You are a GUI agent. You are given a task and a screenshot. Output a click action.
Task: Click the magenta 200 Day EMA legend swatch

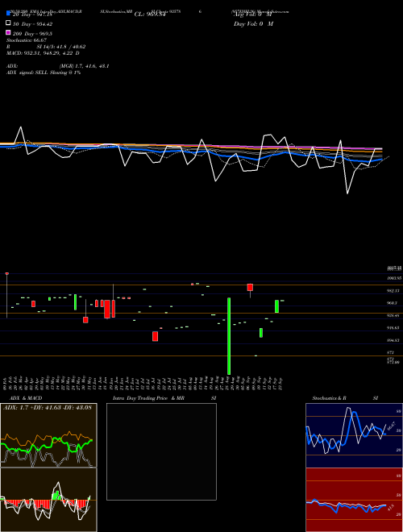8,32
